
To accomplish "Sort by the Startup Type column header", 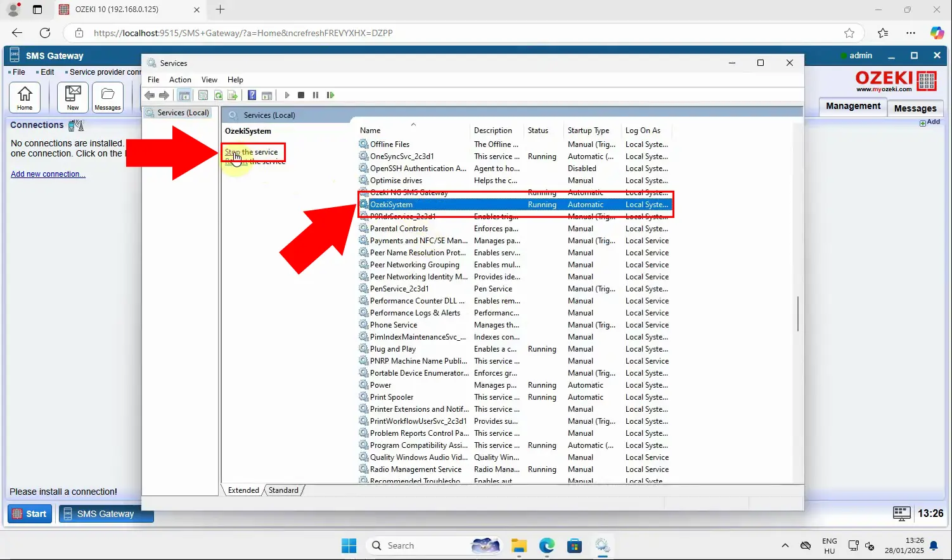I will (588, 130).
